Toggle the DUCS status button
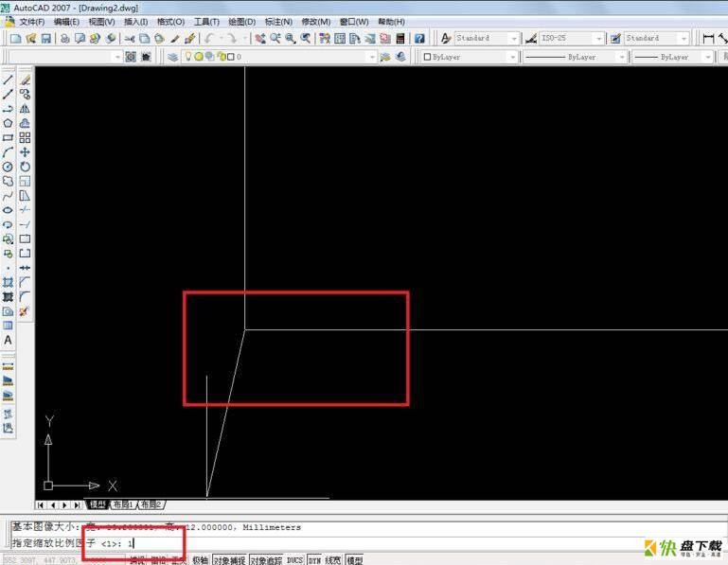This screenshot has height=565, width=728. (294, 560)
